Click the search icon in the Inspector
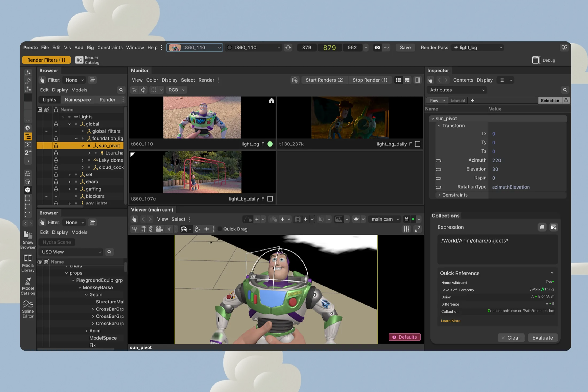Image resolution: width=588 pixels, height=392 pixels. tap(565, 90)
